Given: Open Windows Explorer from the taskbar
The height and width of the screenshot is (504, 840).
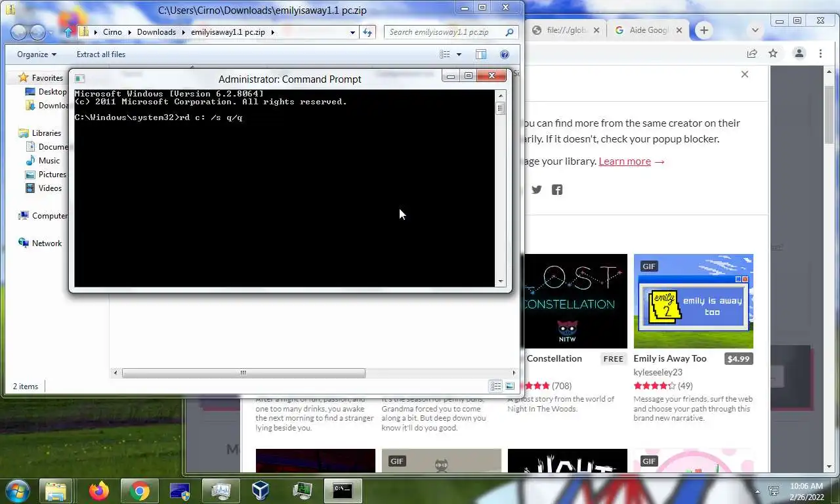Looking at the screenshot, I should pyautogui.click(x=56, y=491).
